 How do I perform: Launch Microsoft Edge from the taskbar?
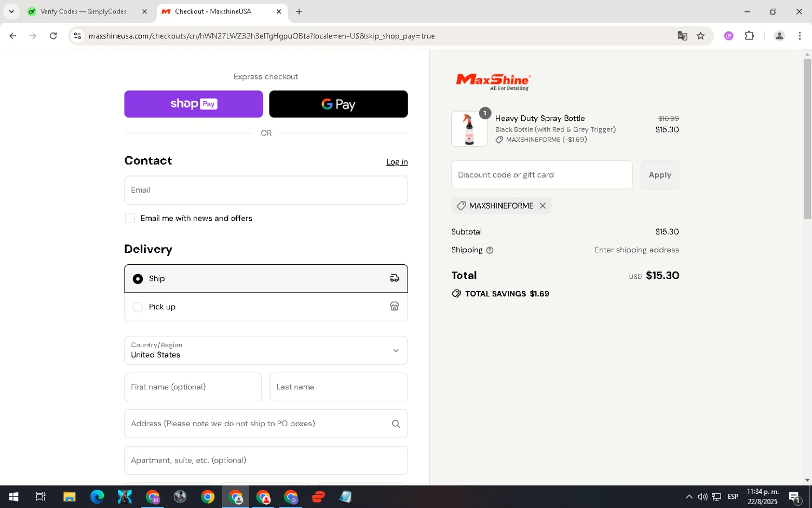97,497
